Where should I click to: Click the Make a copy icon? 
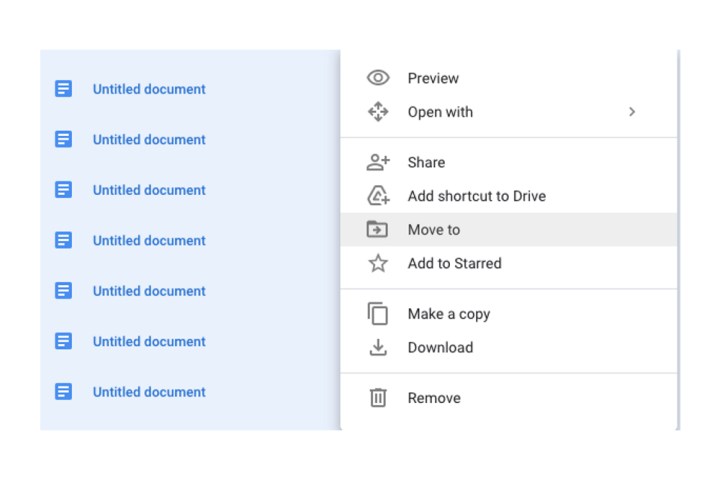click(377, 314)
